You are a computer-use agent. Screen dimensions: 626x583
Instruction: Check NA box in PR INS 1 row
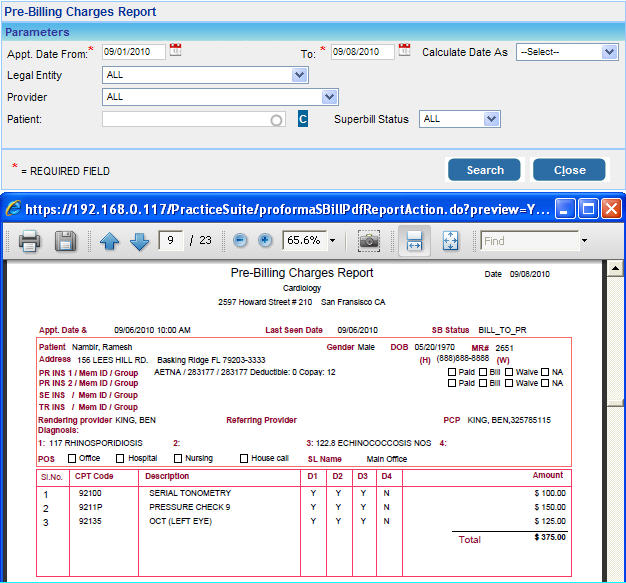pos(545,372)
